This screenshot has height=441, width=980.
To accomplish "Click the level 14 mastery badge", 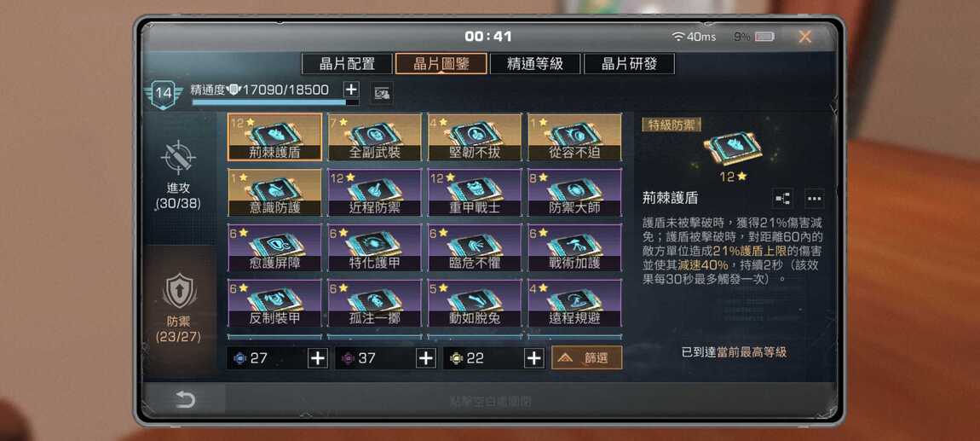I will (x=163, y=95).
